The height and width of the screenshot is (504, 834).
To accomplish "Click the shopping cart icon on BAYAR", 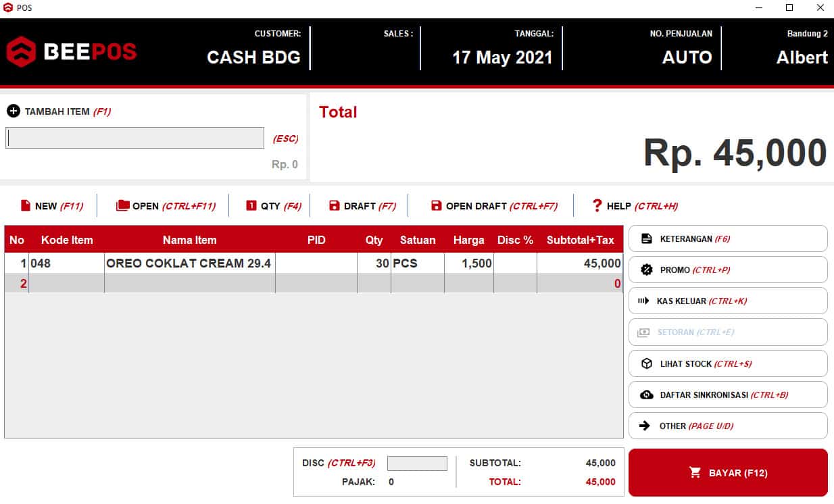I will pos(695,472).
